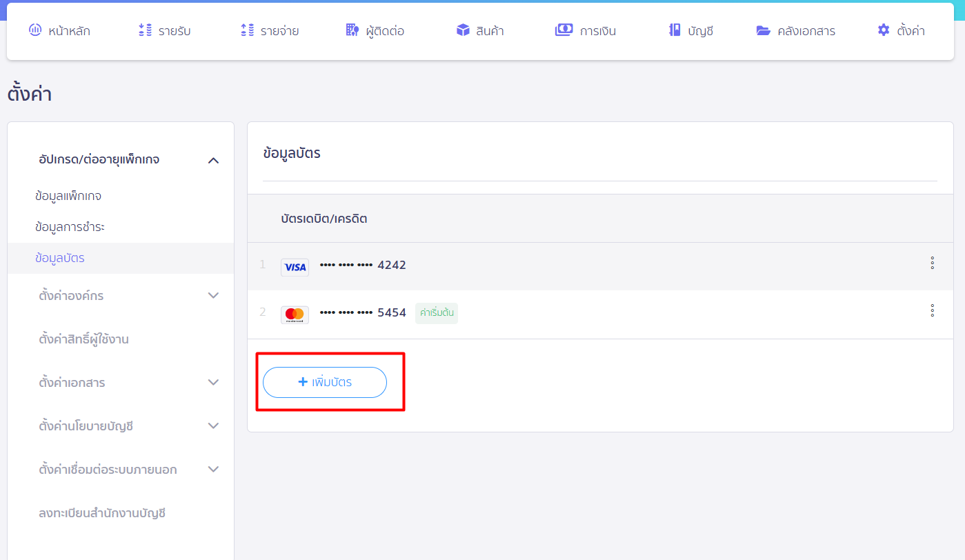Click the ตั้งค่าเอกสาร label
The height and width of the screenshot is (560, 965).
tap(72, 383)
